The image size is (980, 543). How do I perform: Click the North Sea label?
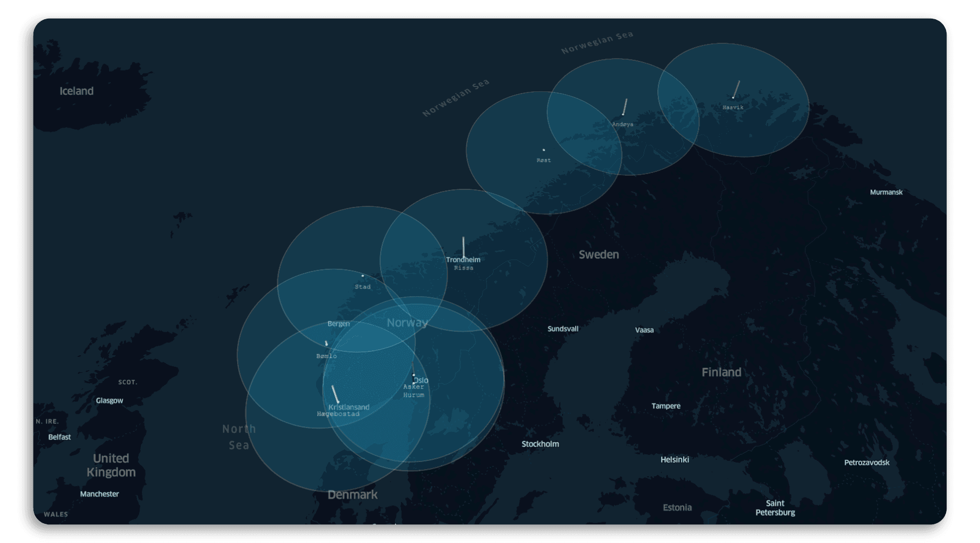click(239, 437)
